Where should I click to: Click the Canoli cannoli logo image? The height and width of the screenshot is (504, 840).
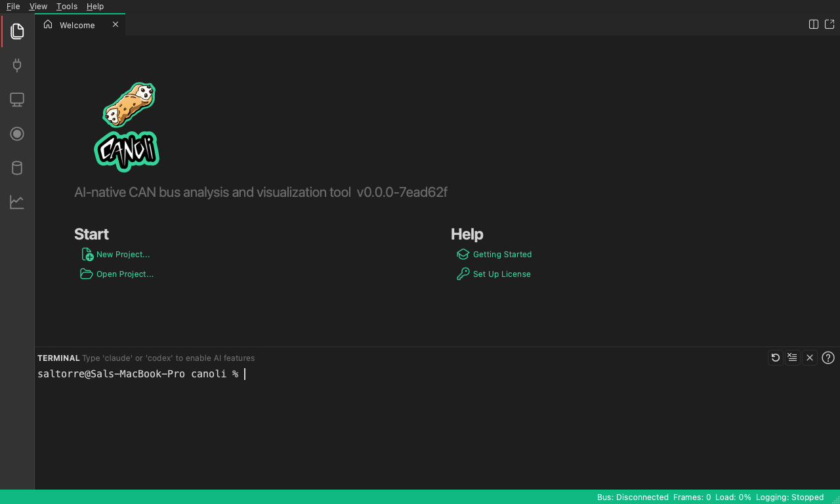pos(127,127)
